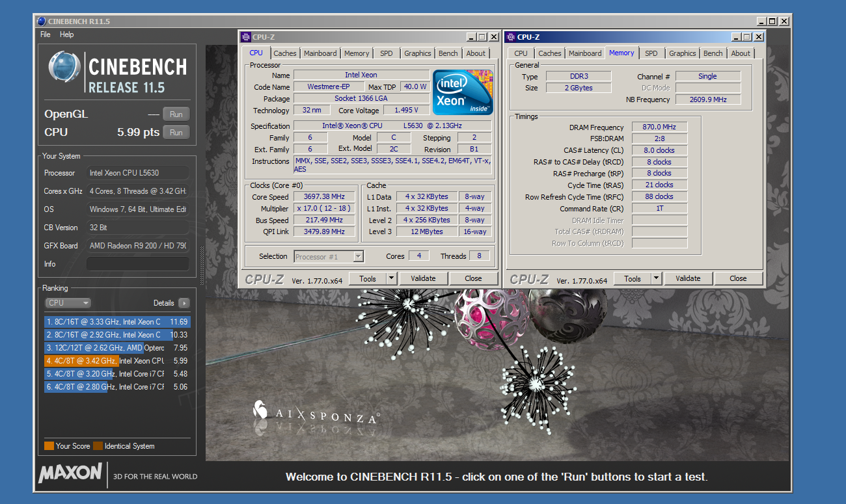Switch to Bench tab in left CPU-Z
Viewport: 846px width, 504px height.
pyautogui.click(x=448, y=53)
